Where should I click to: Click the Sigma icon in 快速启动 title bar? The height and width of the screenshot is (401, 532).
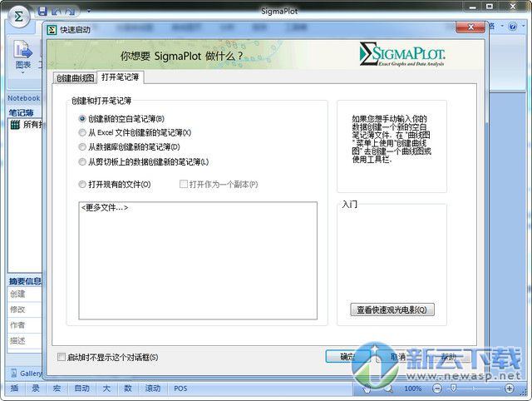pos(52,30)
